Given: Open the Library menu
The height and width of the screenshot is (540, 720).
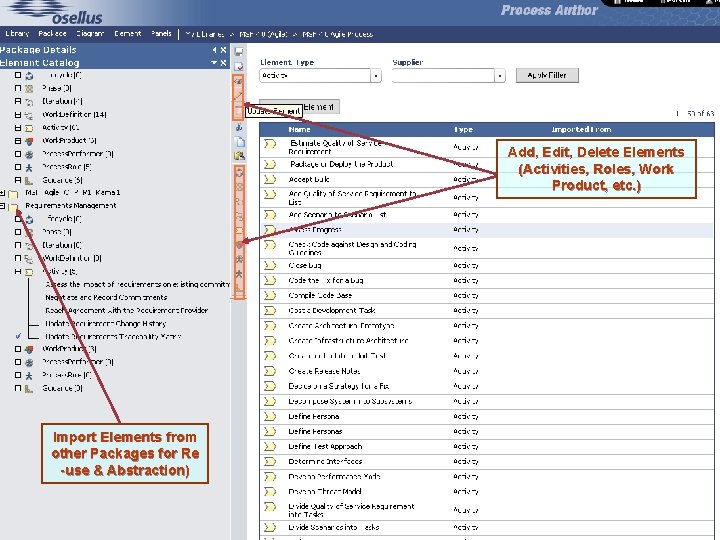Looking at the screenshot, I should pos(17,34).
